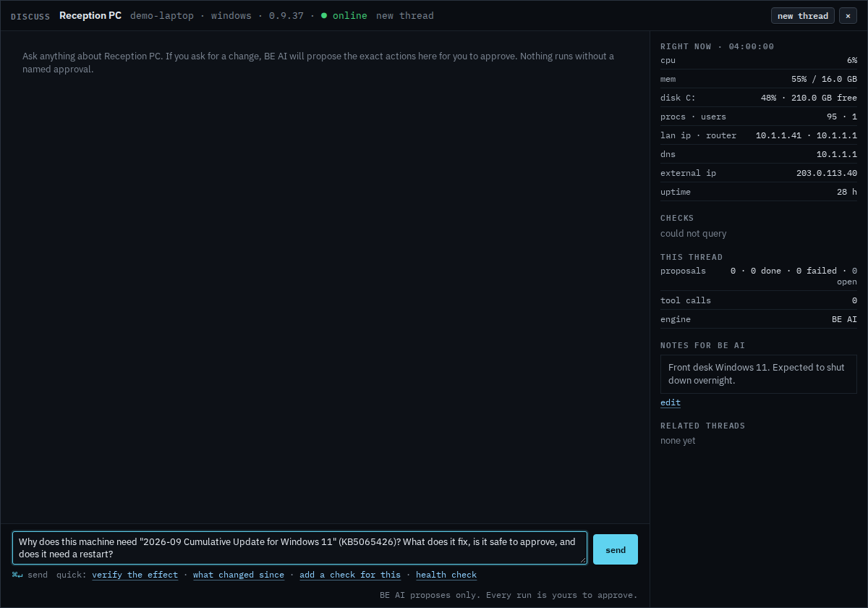Click 'BE AI proposes only' footer note
Viewport: 868px width, 608px height.
pyautogui.click(x=509, y=595)
